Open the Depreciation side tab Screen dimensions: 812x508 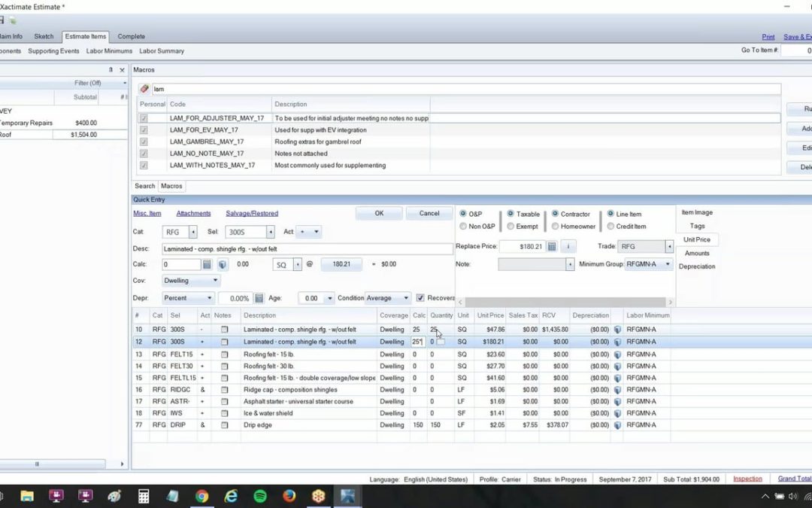(696, 266)
